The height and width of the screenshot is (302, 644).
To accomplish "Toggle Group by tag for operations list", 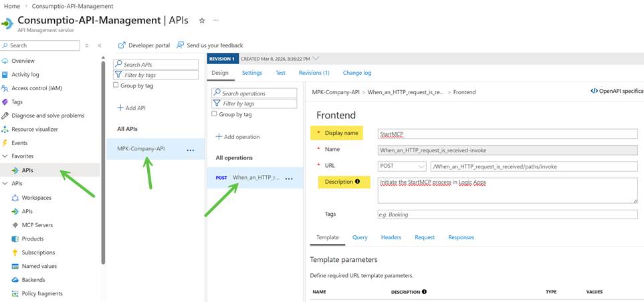I will tap(214, 114).
